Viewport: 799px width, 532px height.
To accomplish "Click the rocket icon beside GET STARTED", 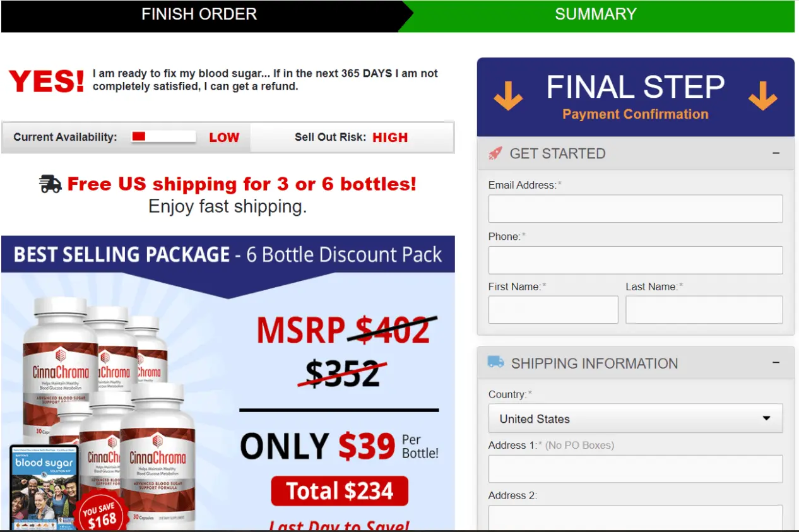I will [x=495, y=153].
